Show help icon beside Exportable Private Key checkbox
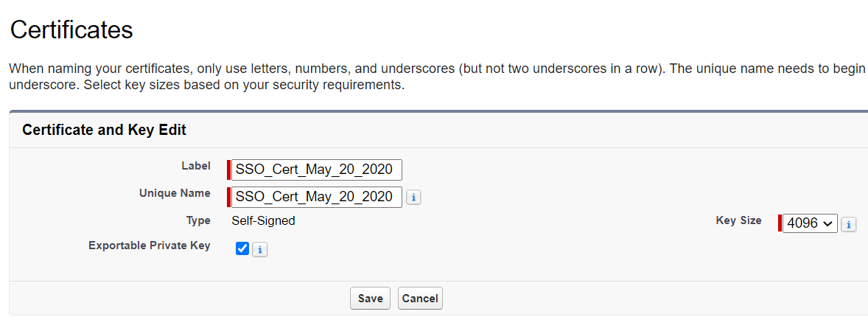868x331 pixels. (259, 250)
